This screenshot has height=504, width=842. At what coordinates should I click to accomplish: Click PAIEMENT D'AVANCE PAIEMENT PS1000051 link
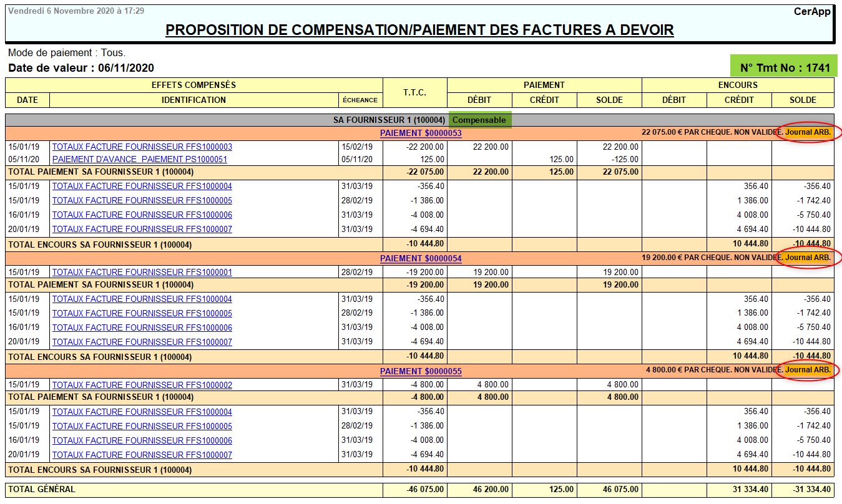click(x=139, y=159)
